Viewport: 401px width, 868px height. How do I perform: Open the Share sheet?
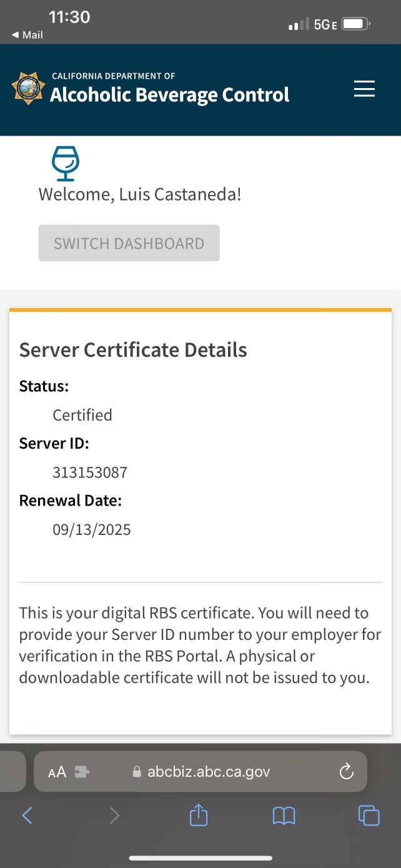pyautogui.click(x=198, y=815)
